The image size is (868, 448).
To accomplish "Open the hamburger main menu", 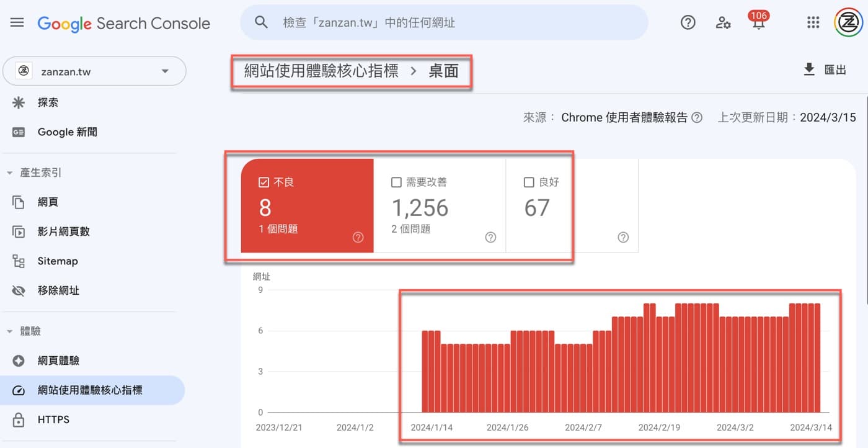I will click(17, 23).
